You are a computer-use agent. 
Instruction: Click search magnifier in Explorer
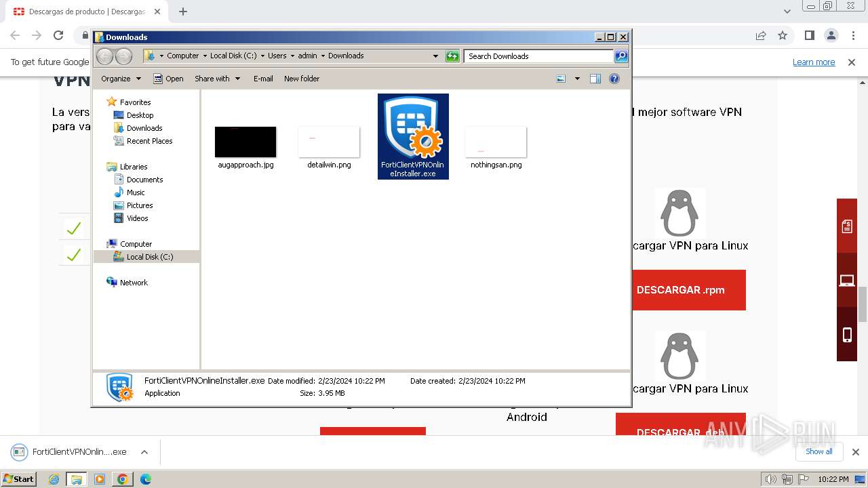pos(620,56)
